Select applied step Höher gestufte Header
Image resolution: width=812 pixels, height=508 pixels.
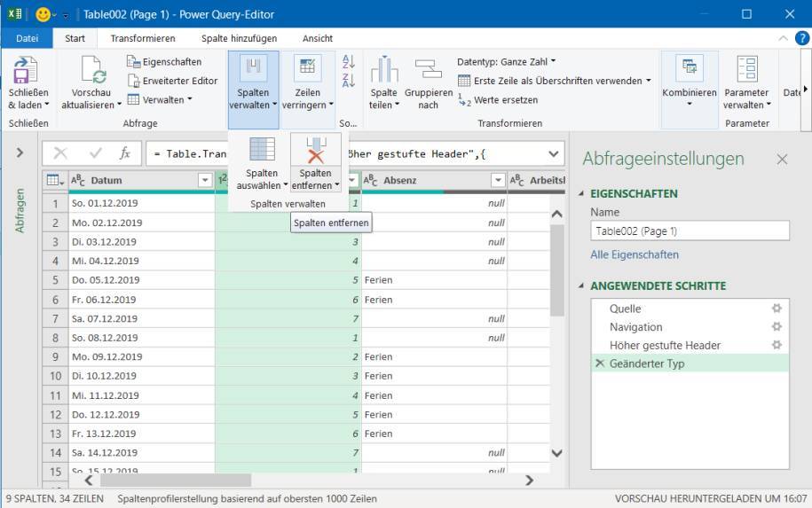point(665,345)
